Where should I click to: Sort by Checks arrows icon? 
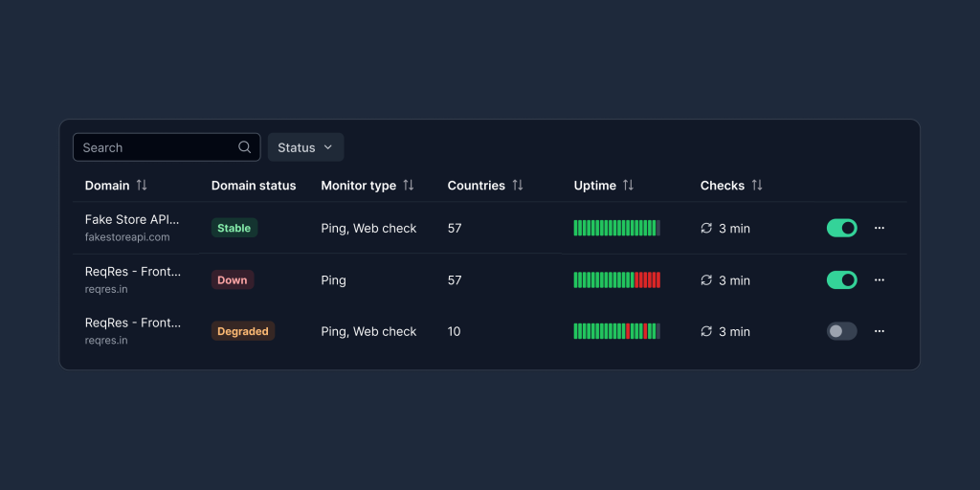757,186
